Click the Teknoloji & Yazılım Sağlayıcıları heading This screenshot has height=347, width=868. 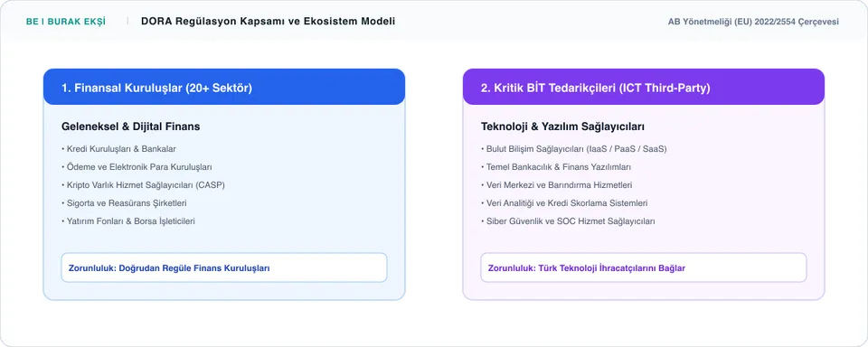click(x=562, y=127)
